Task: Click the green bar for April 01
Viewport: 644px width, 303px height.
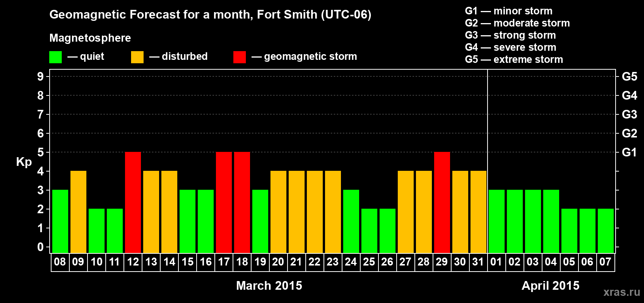Action: tap(497, 221)
